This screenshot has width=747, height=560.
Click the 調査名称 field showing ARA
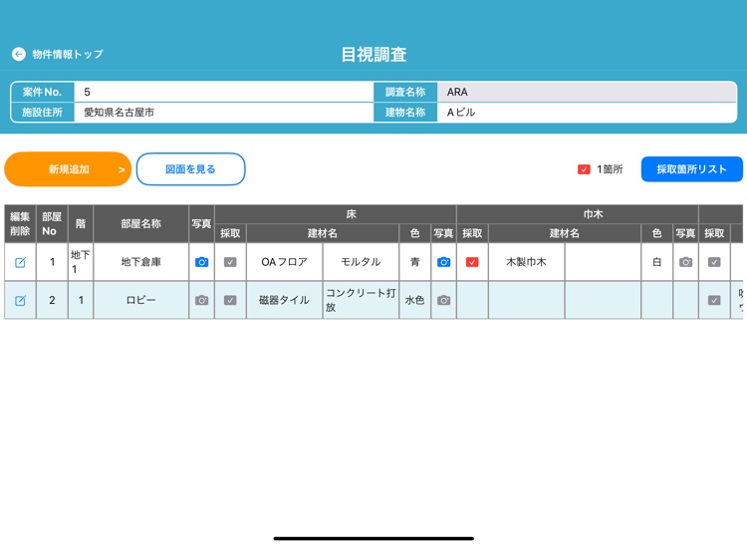(x=587, y=92)
